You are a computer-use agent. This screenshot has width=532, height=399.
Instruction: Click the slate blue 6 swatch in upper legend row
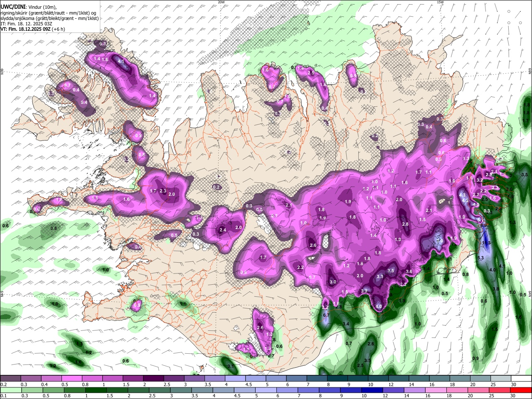296,379
